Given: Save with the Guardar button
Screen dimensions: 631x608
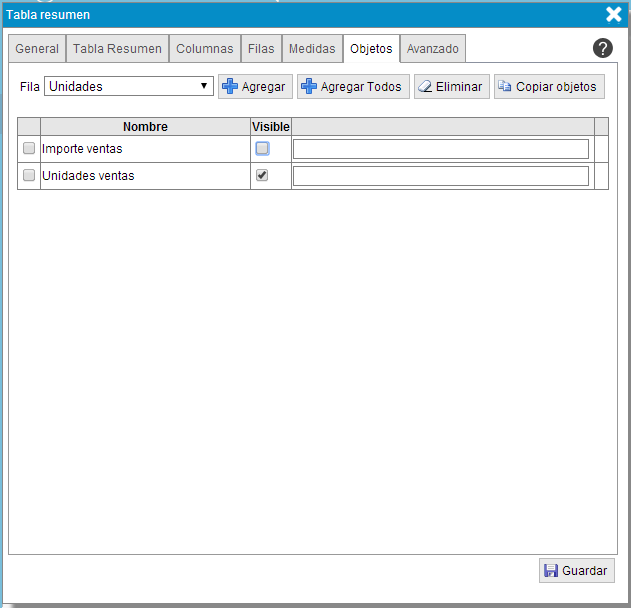Looking at the screenshot, I should 576,571.
